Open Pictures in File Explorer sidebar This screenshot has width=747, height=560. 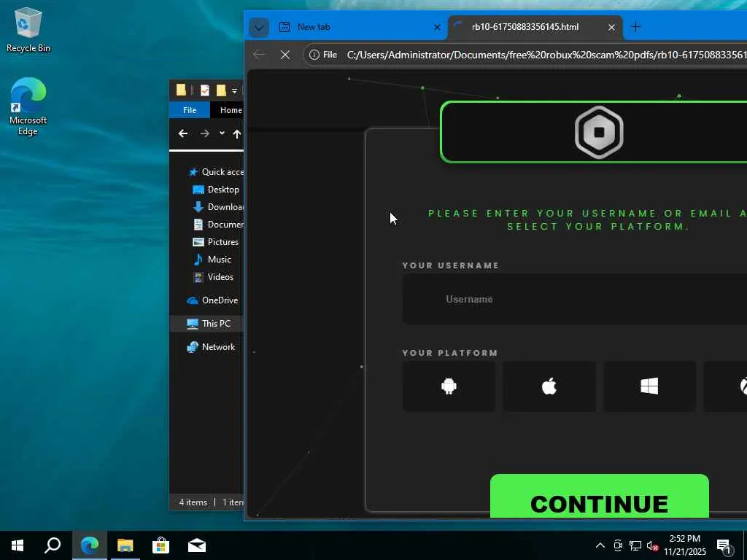click(215, 242)
